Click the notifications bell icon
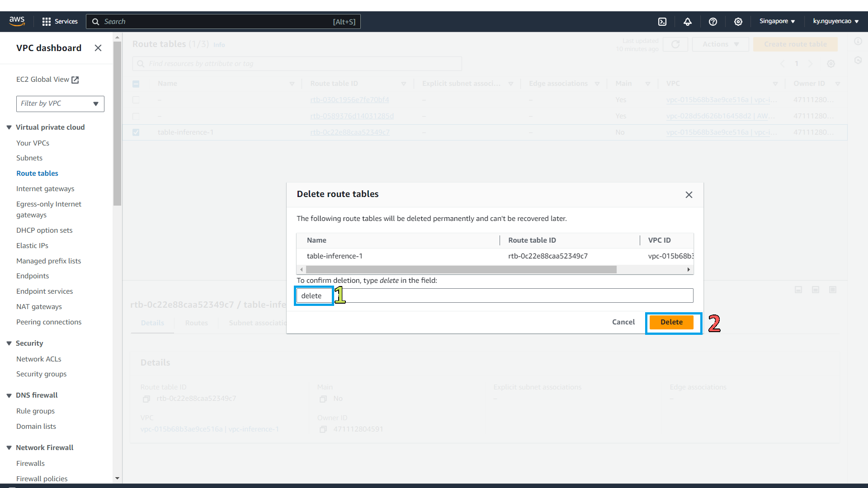Image resolution: width=868 pixels, height=488 pixels. coord(688,21)
